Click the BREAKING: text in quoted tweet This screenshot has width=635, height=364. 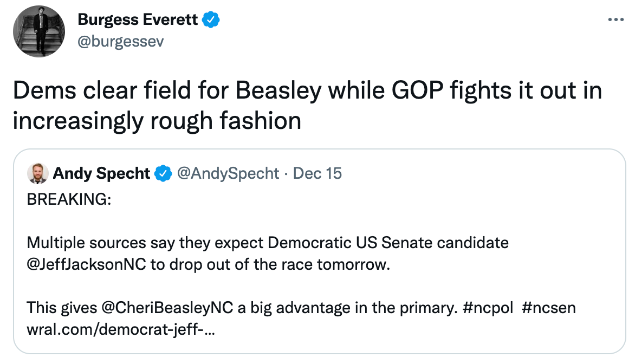(x=69, y=199)
